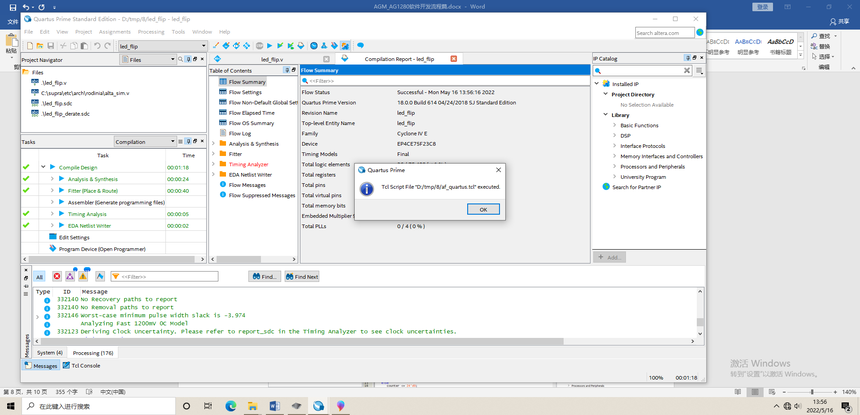This screenshot has width=860, height=415.
Task: Click the Stop Processing toolbar icon
Action: point(259,46)
